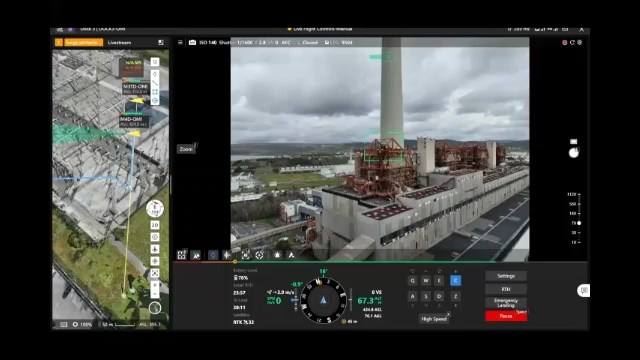Center map on the aircraft icon

point(155,249)
